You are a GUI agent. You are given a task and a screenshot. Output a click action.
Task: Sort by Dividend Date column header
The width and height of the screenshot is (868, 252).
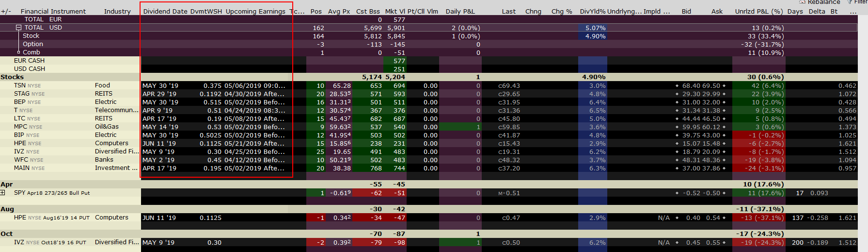165,11
